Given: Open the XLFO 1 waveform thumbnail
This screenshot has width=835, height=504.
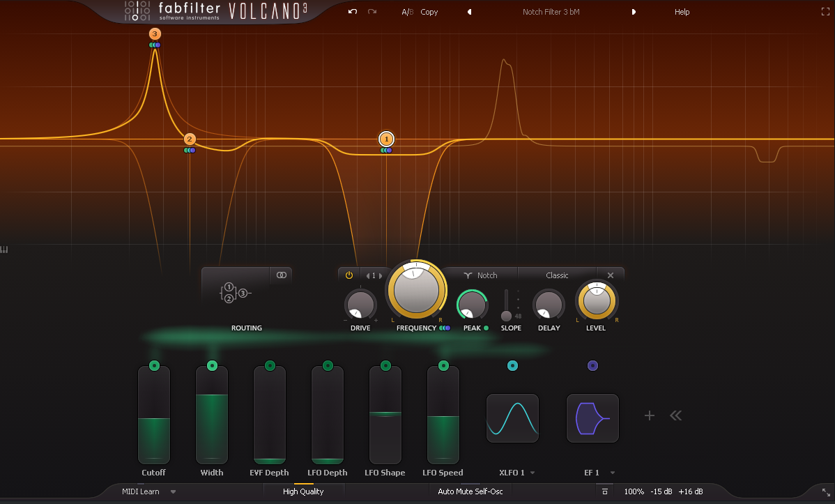Looking at the screenshot, I should pos(512,418).
